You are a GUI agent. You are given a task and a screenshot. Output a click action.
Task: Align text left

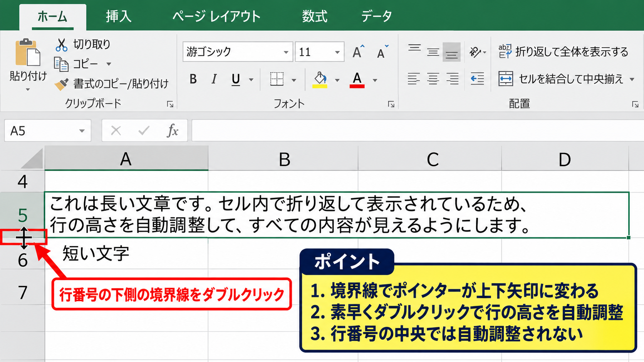pyautogui.click(x=414, y=79)
